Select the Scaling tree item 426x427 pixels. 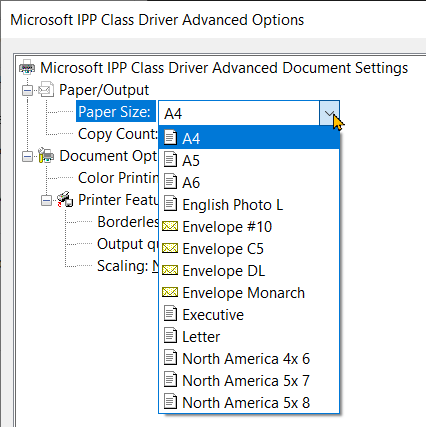[x=128, y=266]
